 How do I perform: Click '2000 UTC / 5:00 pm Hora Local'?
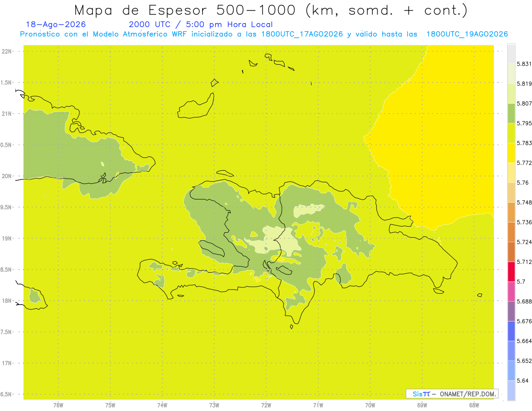click(201, 24)
